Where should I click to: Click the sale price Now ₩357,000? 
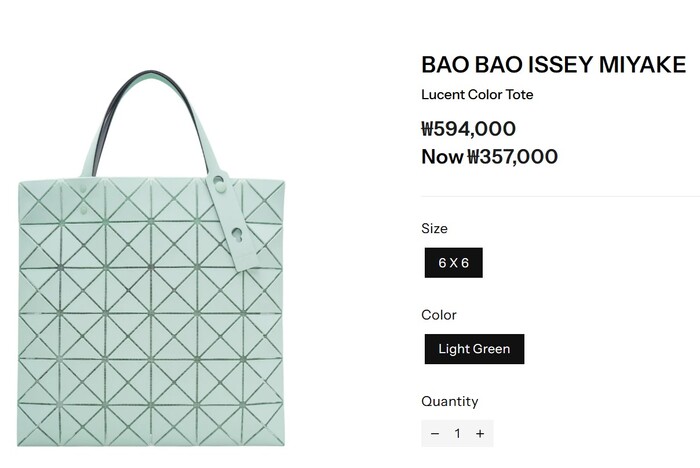click(x=489, y=157)
